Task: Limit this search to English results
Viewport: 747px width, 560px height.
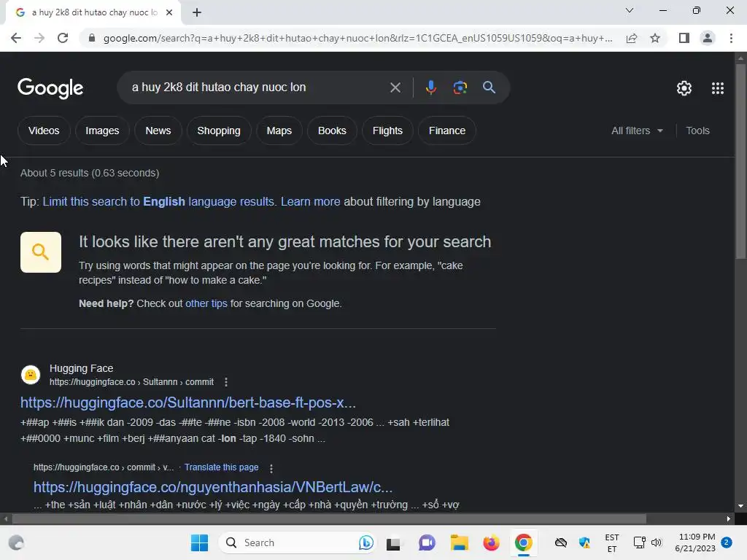Action: [158, 201]
